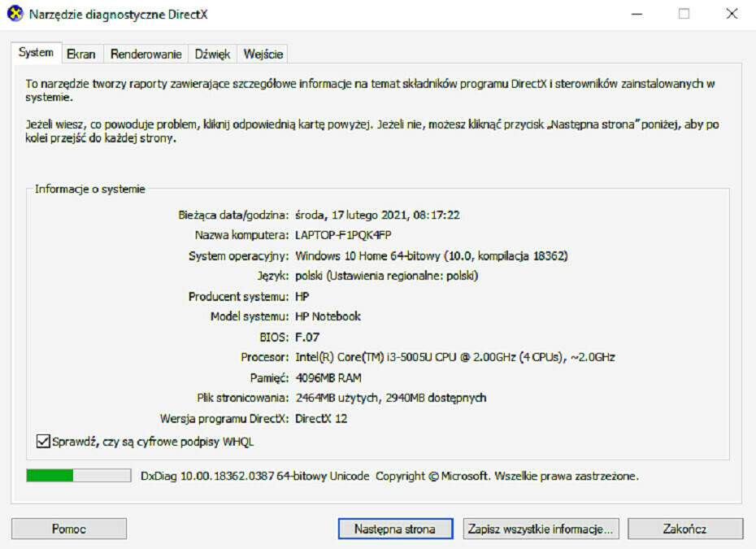Close the window with the X button
Viewport: 756px width, 549px height.
(731, 14)
